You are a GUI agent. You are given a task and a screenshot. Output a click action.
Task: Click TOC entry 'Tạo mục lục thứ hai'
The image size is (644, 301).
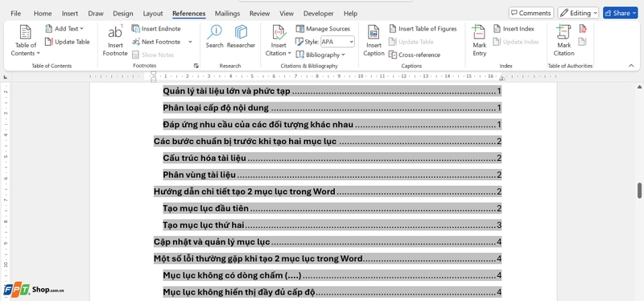[x=204, y=225]
